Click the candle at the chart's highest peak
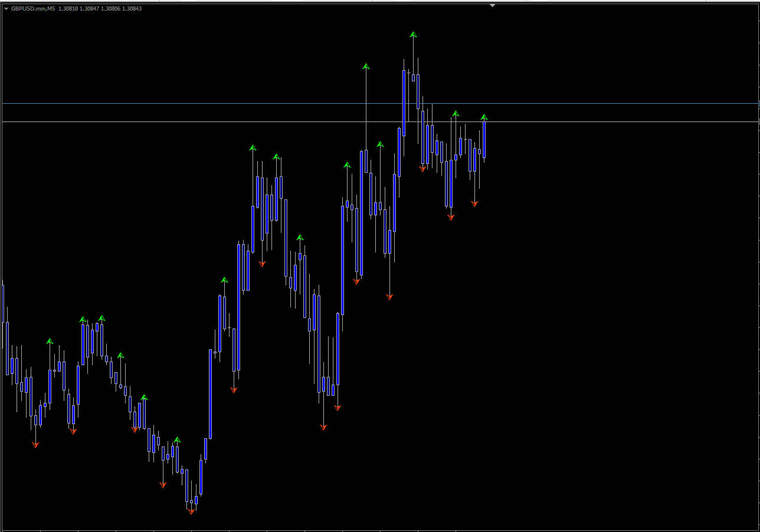 [413, 77]
